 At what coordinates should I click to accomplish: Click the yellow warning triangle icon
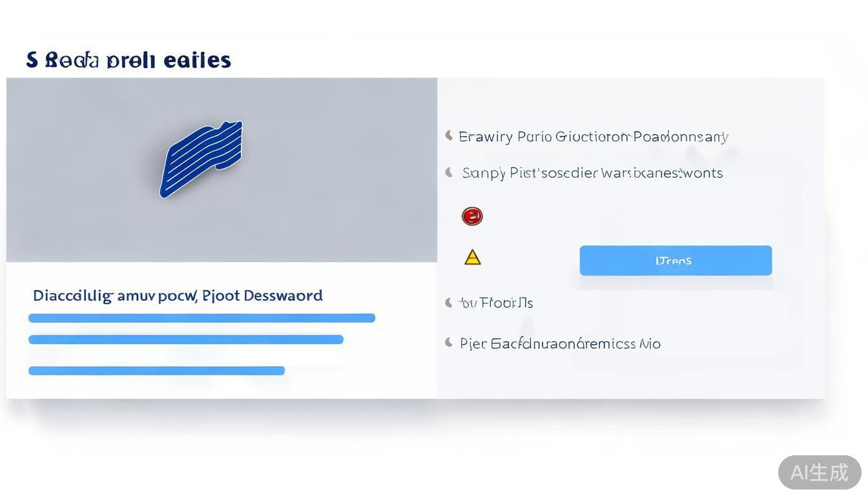pyautogui.click(x=473, y=258)
